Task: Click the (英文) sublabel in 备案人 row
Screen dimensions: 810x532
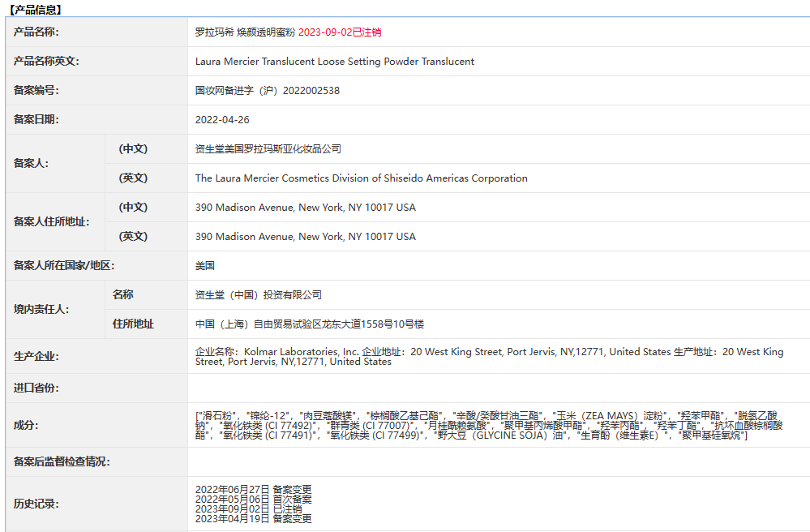Action: tap(133, 178)
